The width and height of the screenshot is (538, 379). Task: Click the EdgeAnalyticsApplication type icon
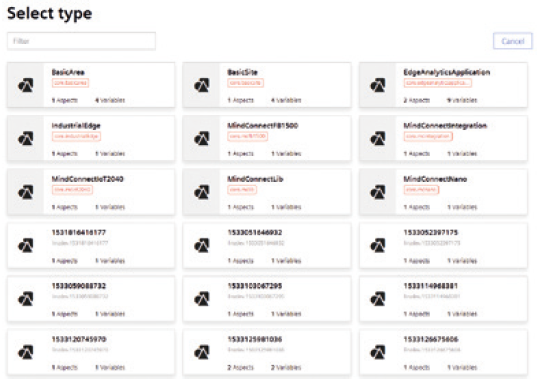(x=378, y=85)
